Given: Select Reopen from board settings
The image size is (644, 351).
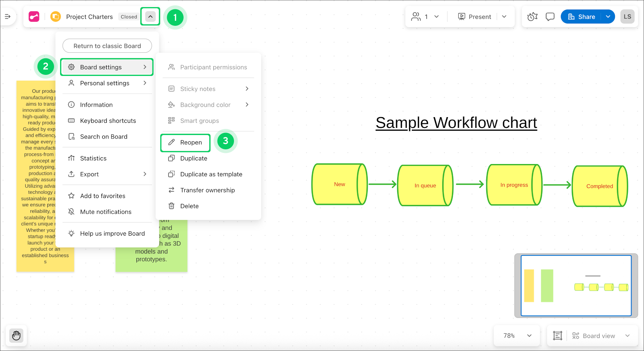Looking at the screenshot, I should tap(191, 143).
